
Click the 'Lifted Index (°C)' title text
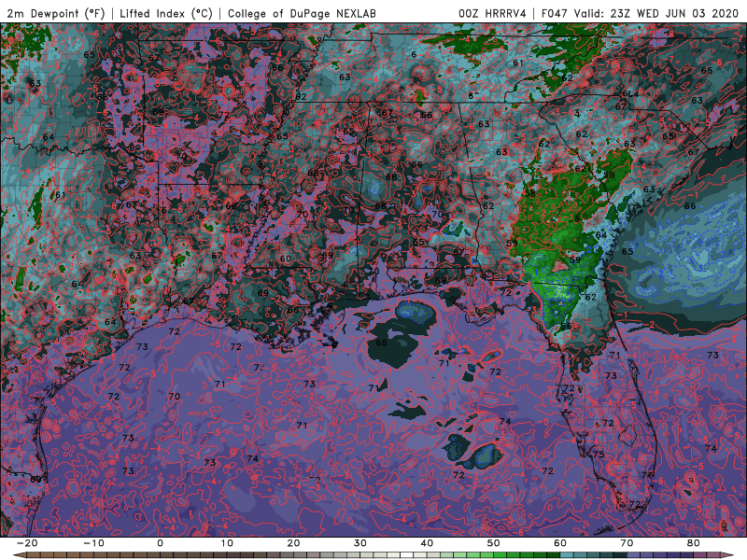166,14
